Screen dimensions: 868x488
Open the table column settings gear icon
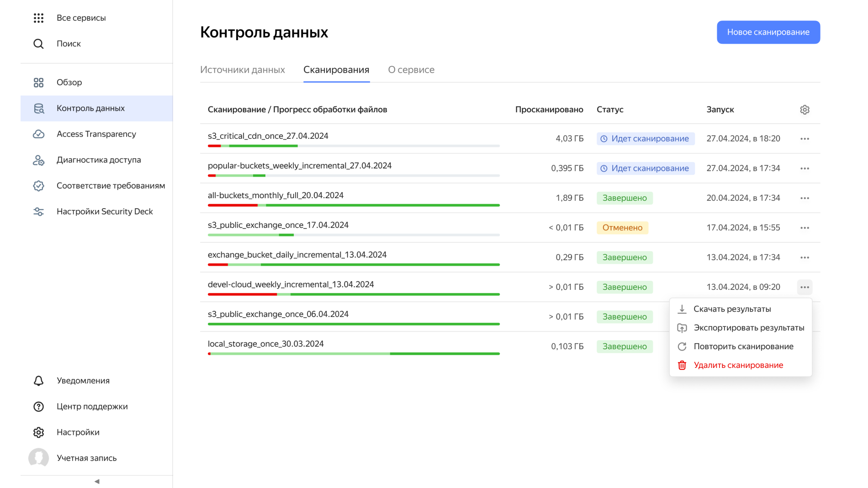point(804,110)
